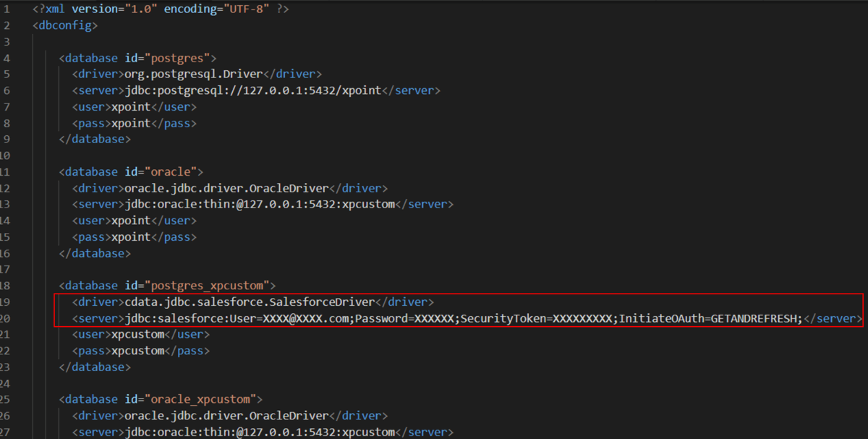Click InitiateOAuth=GETANDREFRESH in the connection string
868x439 pixels.
710,318
